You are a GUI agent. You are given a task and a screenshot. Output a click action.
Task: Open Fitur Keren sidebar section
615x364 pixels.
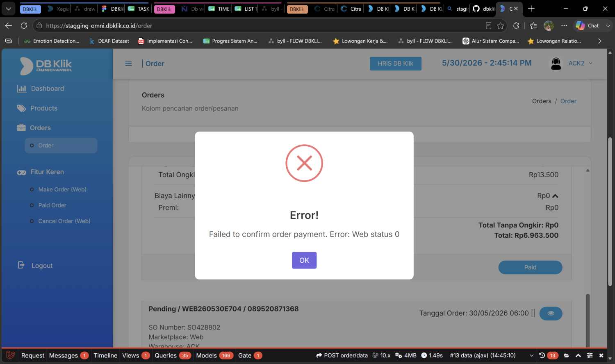point(40,172)
